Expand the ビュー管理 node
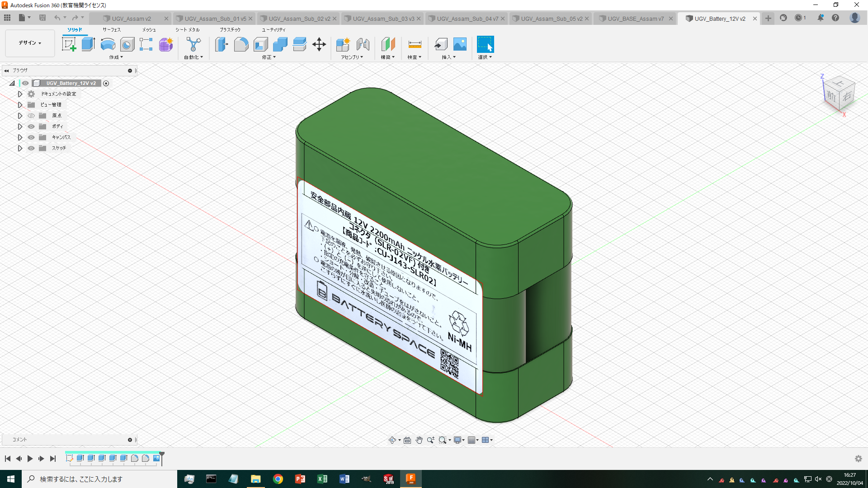 tap(20, 105)
